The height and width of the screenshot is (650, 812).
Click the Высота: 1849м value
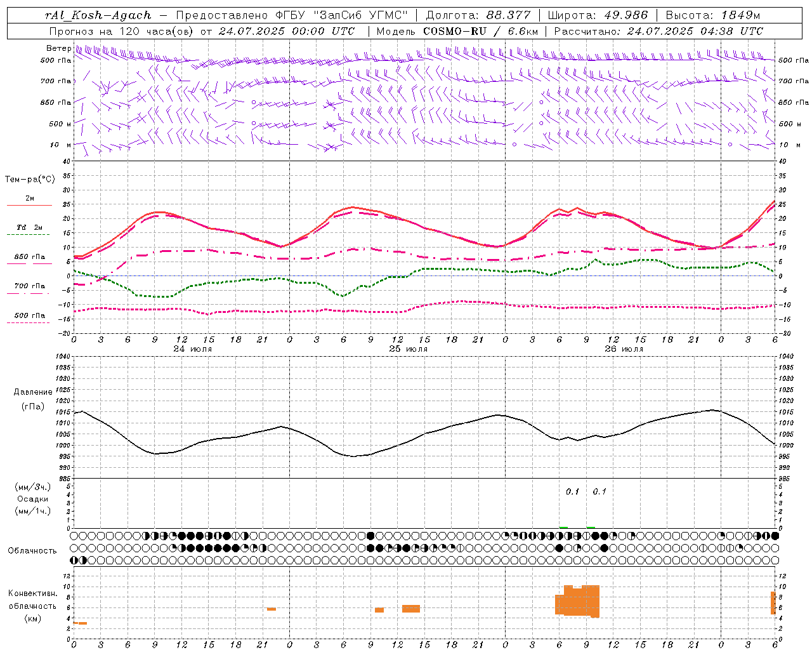[x=712, y=15]
